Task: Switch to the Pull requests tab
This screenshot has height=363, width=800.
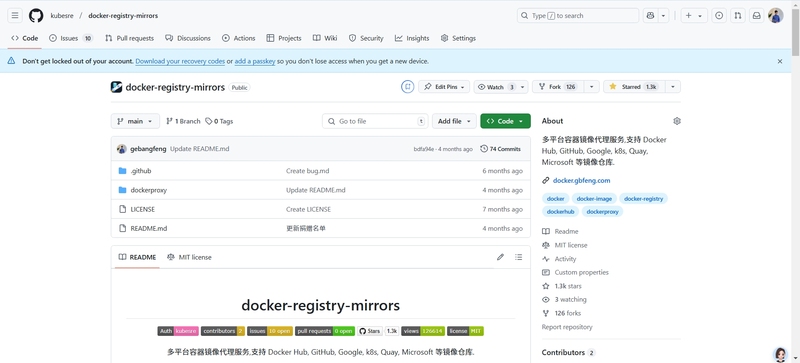Action: [x=129, y=38]
